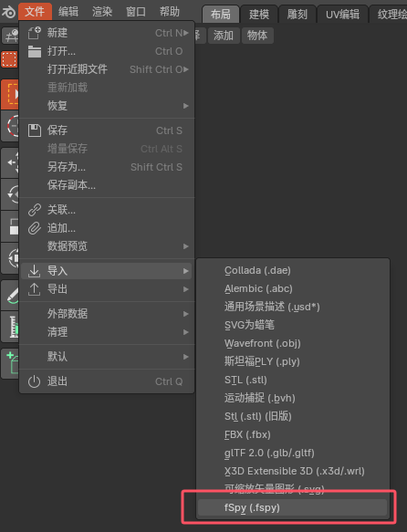Click the 新建 new file icon
Viewport: 407px width, 532px height.
click(x=35, y=33)
